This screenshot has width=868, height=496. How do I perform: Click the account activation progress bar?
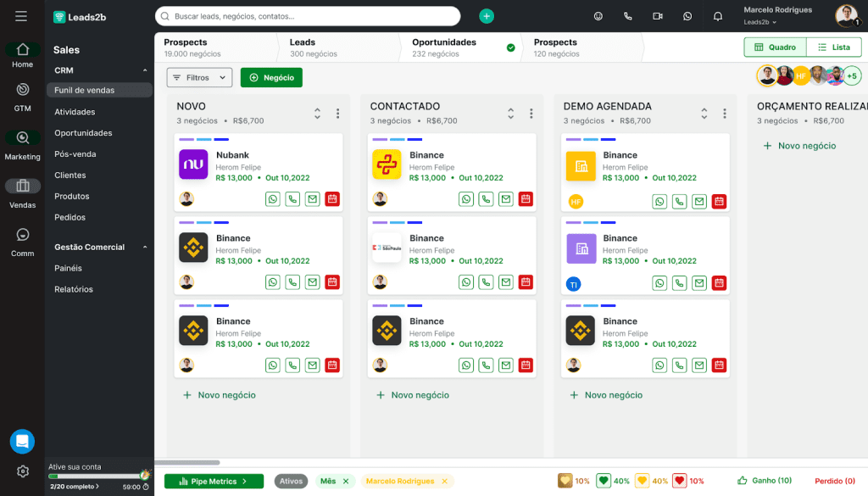(98, 476)
